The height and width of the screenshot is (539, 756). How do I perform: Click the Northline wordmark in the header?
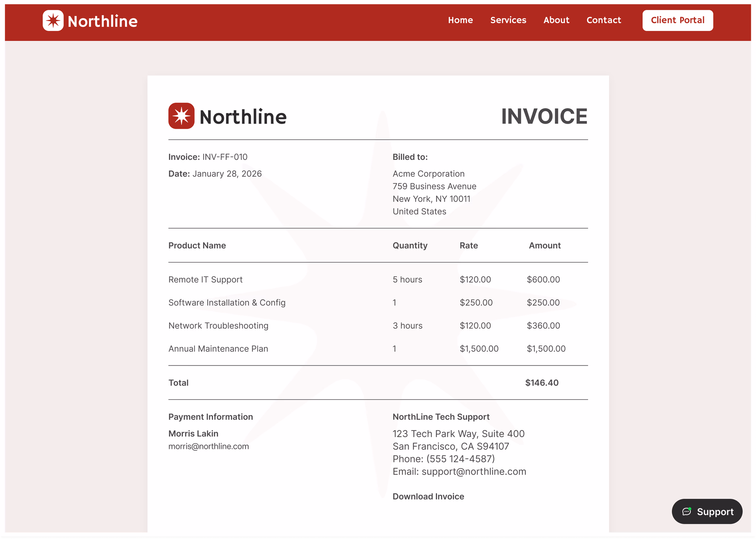[x=103, y=21]
